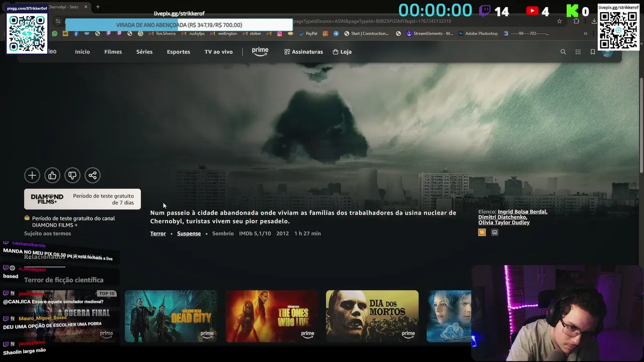Click the IMDb 5,1/10 rating text

(255, 233)
